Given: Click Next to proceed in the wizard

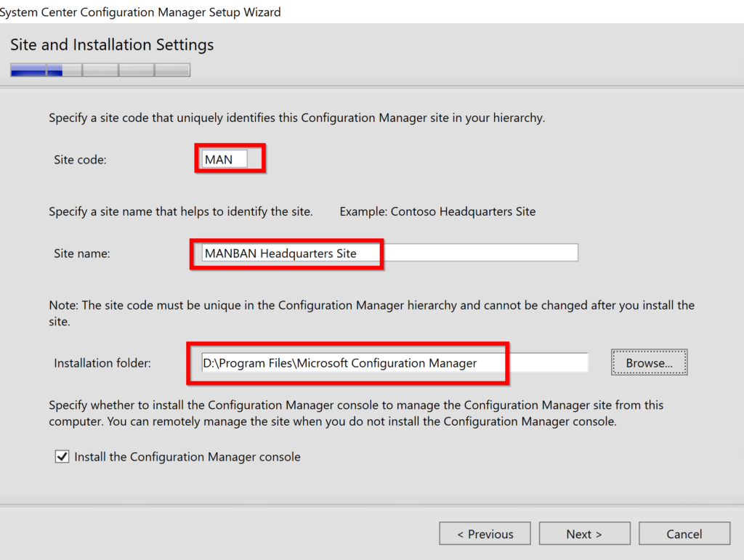Looking at the screenshot, I should coord(584,533).
